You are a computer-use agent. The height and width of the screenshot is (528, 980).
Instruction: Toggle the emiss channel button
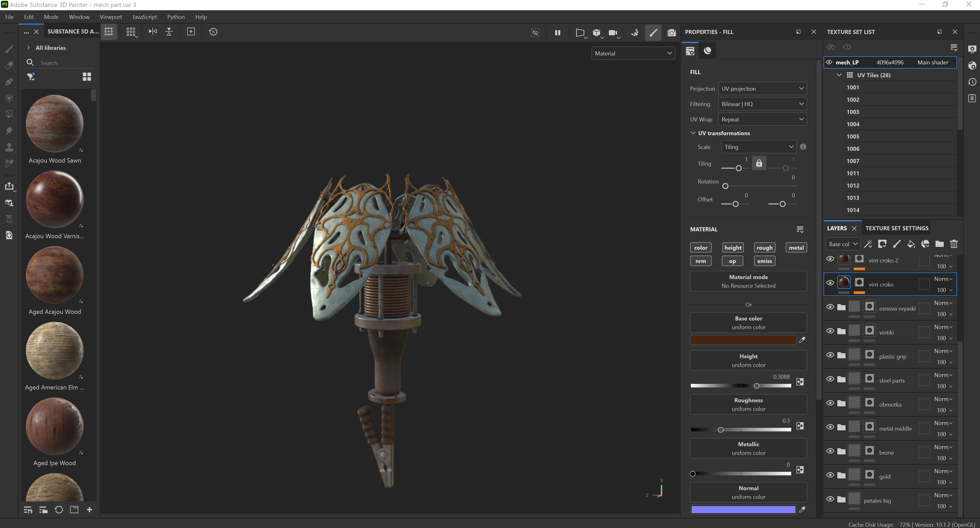click(764, 261)
